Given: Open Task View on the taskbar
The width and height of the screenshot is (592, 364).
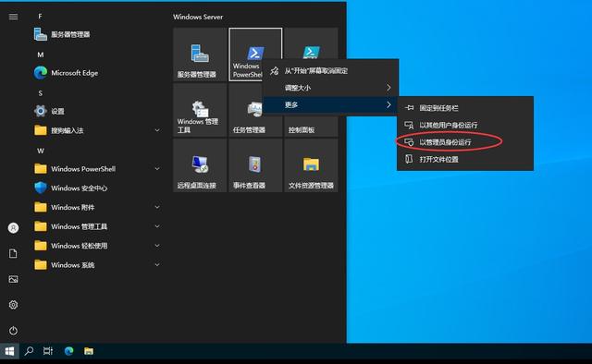Looking at the screenshot, I should [48, 351].
